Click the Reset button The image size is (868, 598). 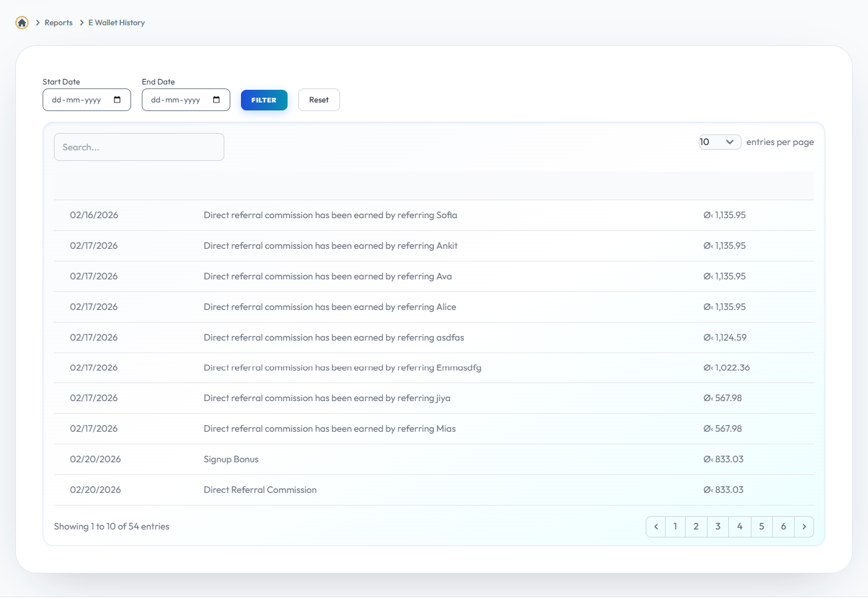coord(319,100)
